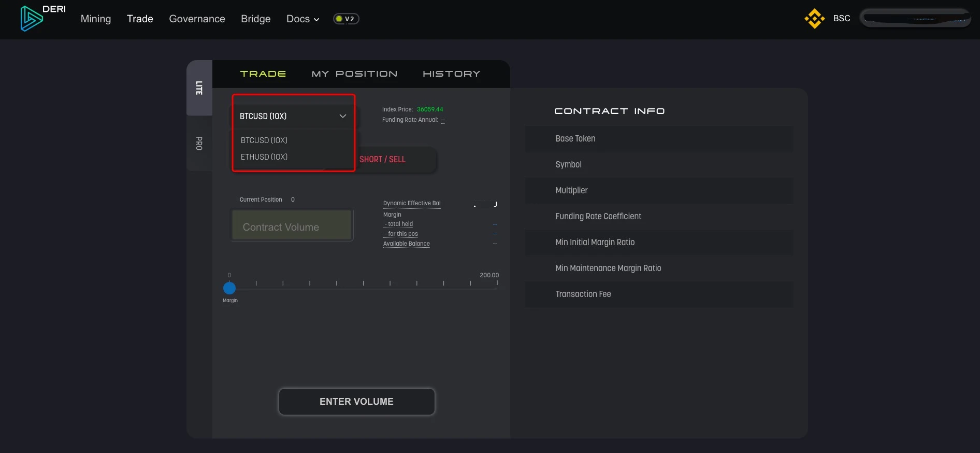Click the Symbol row in Contract Info
Image resolution: width=980 pixels, height=453 pixels.
659,165
